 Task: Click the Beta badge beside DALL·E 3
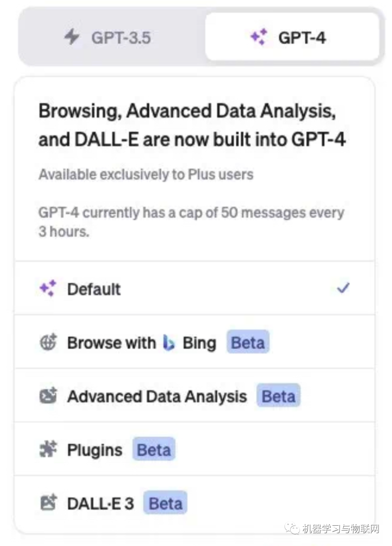[166, 503]
